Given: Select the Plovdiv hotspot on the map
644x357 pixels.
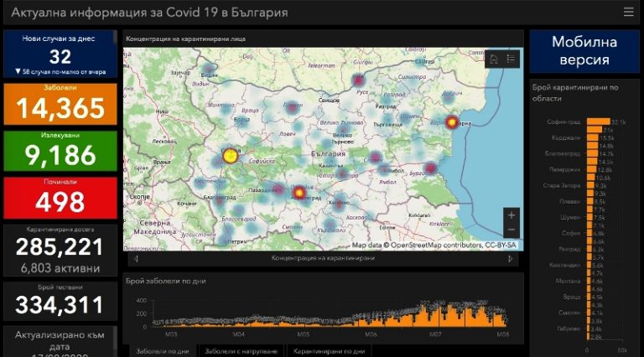Looking at the screenshot, I should 299,192.
